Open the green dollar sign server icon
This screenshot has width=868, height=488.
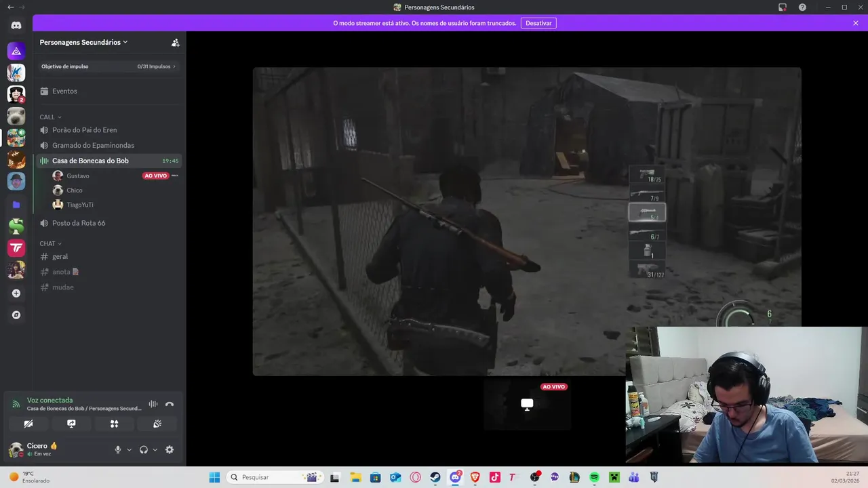[16, 226]
